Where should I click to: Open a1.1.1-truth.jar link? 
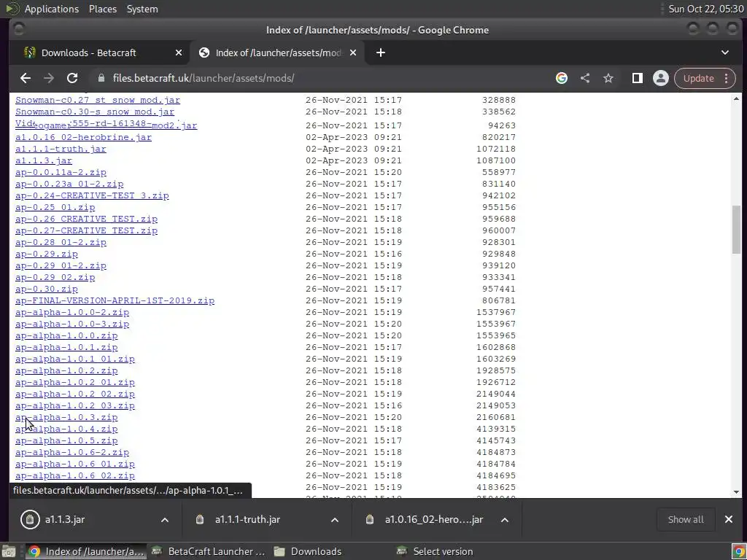(61, 149)
